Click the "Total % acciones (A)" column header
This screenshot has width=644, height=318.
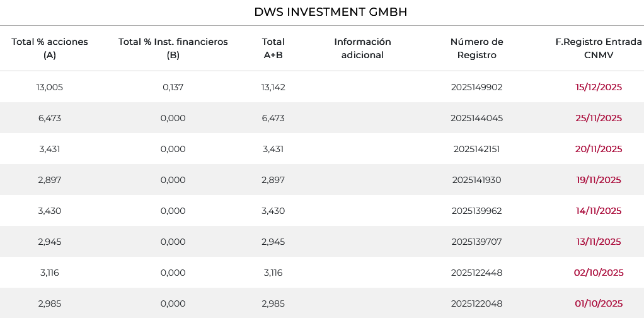coord(50,49)
